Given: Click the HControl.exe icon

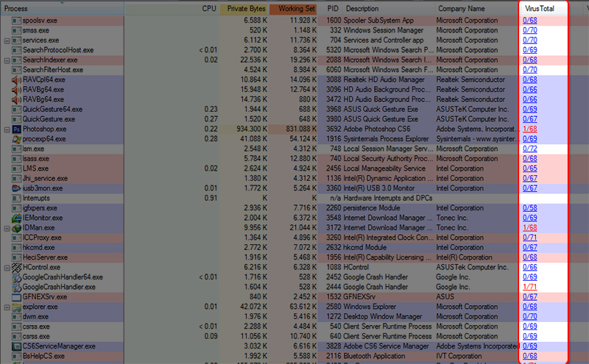Looking at the screenshot, I should [x=16, y=267].
